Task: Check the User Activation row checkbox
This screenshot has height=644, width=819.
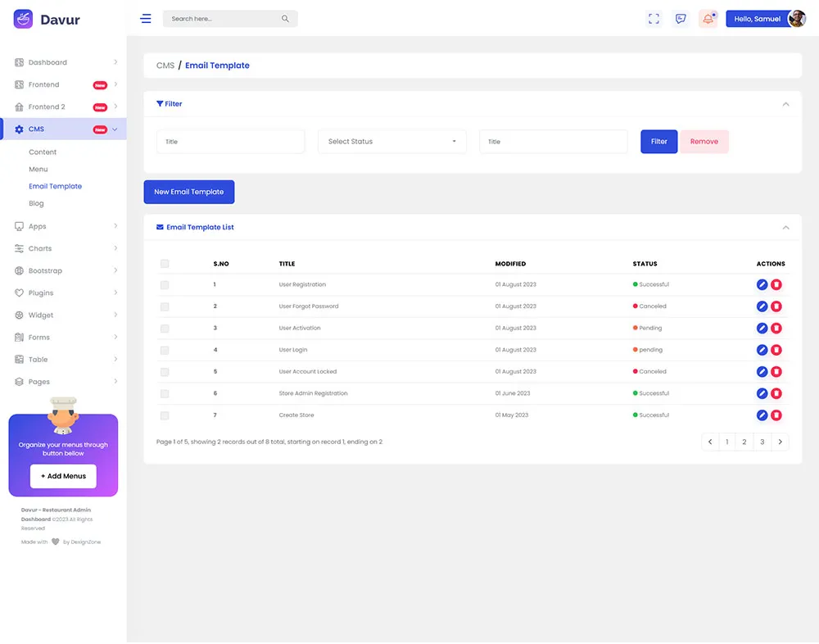Action: 165,329
